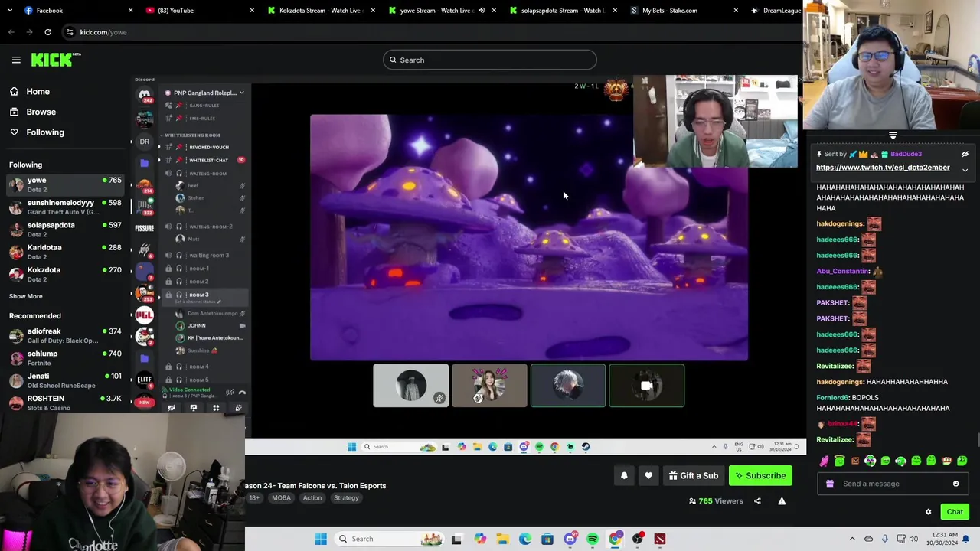Viewport: 980px width, 551px height.
Task: Turn on Discord camera
Action: tap(171, 408)
